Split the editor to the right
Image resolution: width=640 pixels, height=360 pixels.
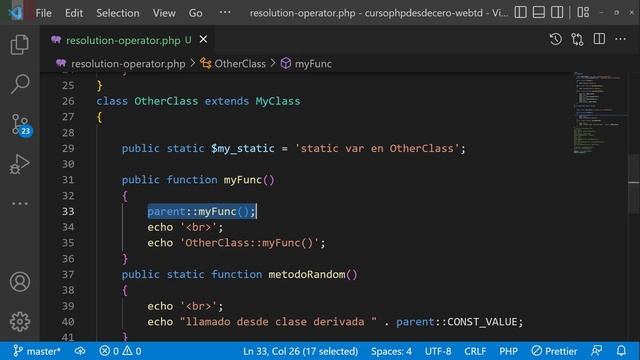[x=599, y=39]
